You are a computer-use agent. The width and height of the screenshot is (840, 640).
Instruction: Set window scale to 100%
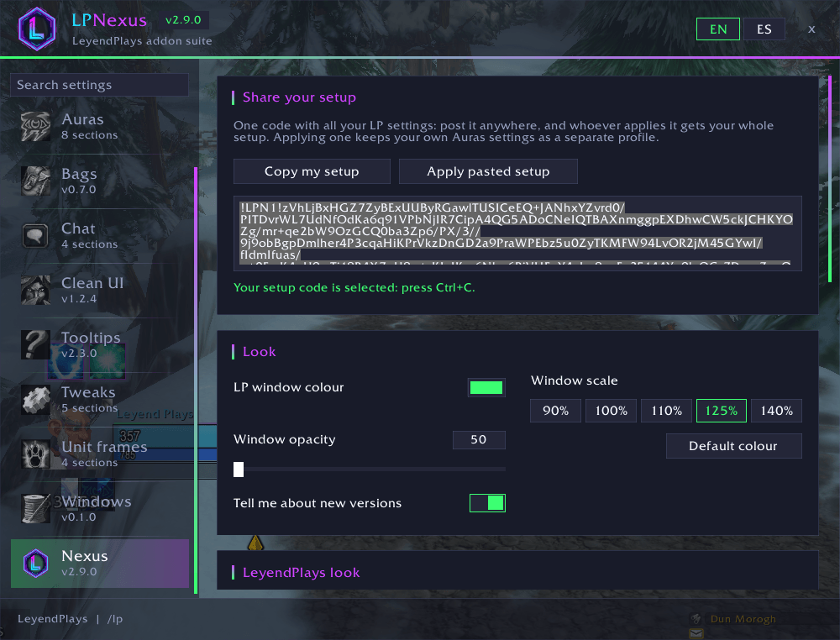[x=612, y=411]
